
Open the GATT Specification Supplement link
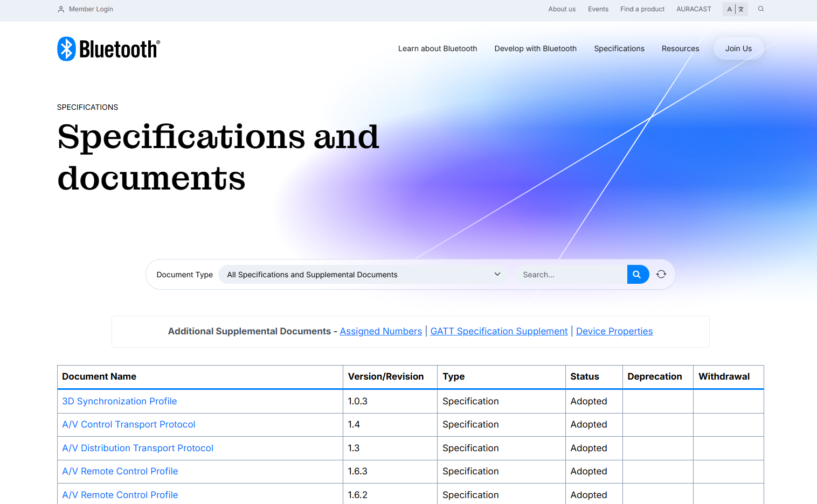pyautogui.click(x=499, y=331)
